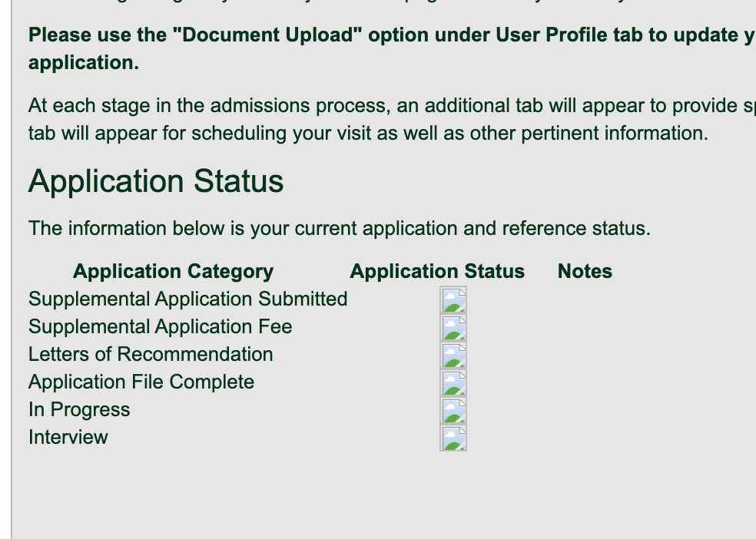Select "Supplemental Application Submitted" row text
Screen dimensions: 756x539
[188, 299]
